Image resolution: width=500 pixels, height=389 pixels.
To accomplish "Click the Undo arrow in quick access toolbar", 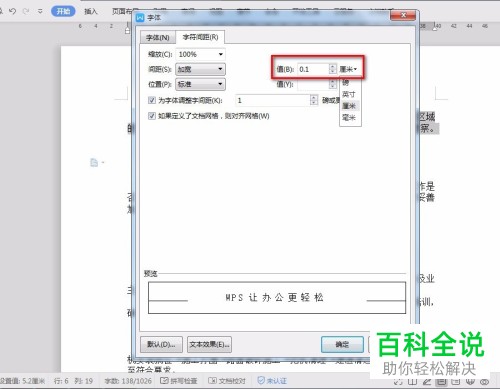I will pyautogui.click(x=12, y=11).
